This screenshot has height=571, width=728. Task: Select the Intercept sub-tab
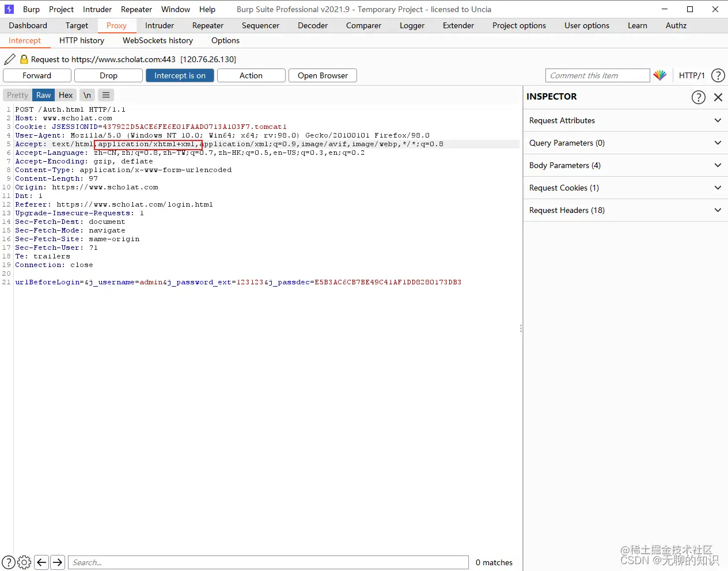click(x=25, y=40)
